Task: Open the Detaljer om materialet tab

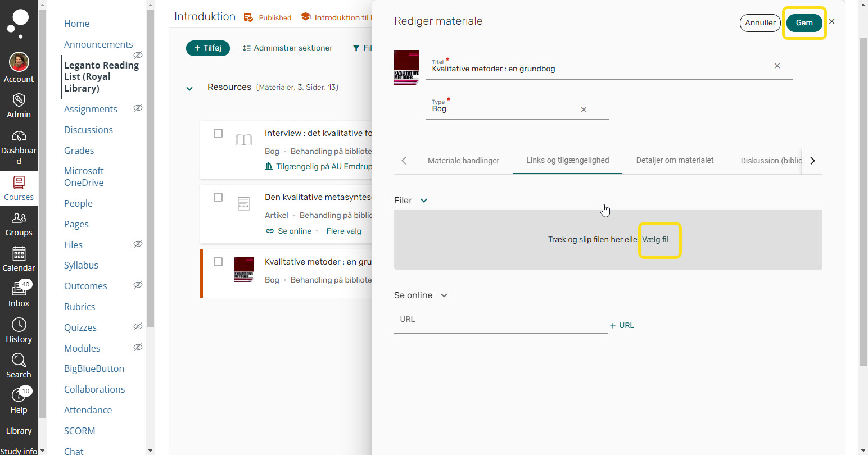Action: [675, 161]
